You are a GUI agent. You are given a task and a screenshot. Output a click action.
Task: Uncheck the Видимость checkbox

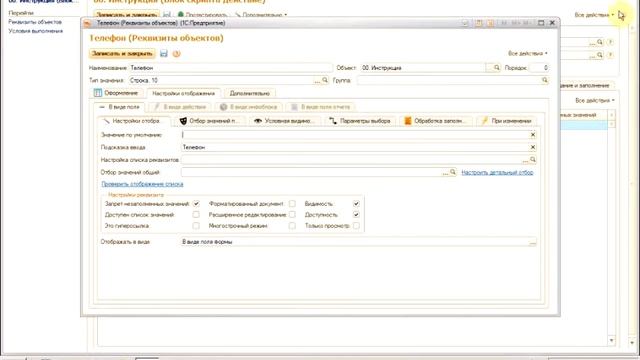[x=356, y=203]
